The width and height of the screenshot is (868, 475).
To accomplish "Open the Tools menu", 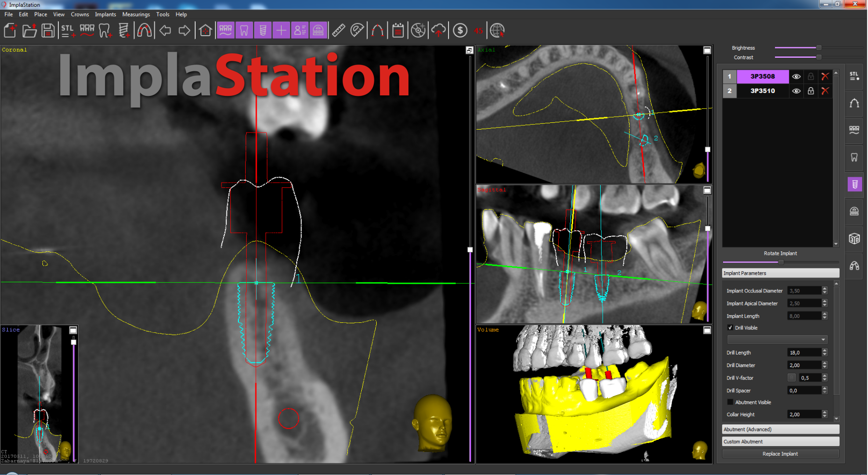I will (163, 14).
